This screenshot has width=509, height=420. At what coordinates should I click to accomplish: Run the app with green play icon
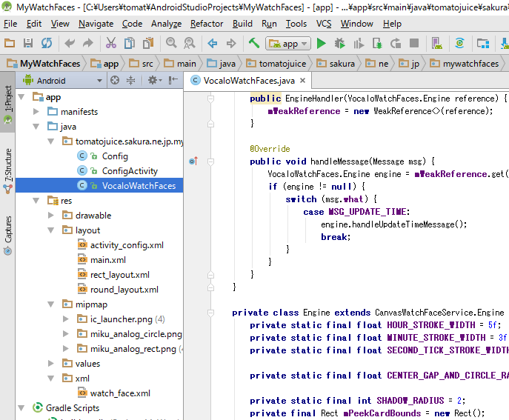tap(321, 44)
